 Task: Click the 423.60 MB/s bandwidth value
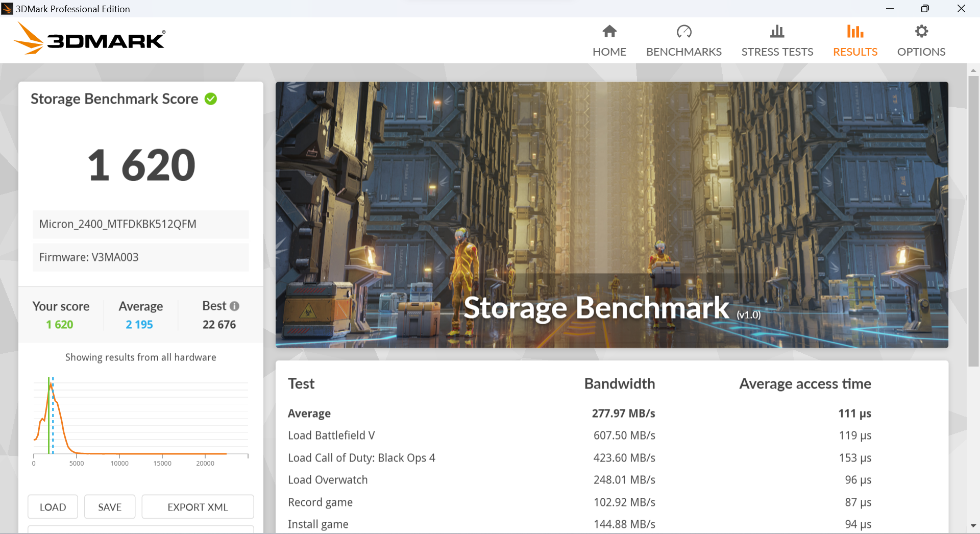coord(624,458)
